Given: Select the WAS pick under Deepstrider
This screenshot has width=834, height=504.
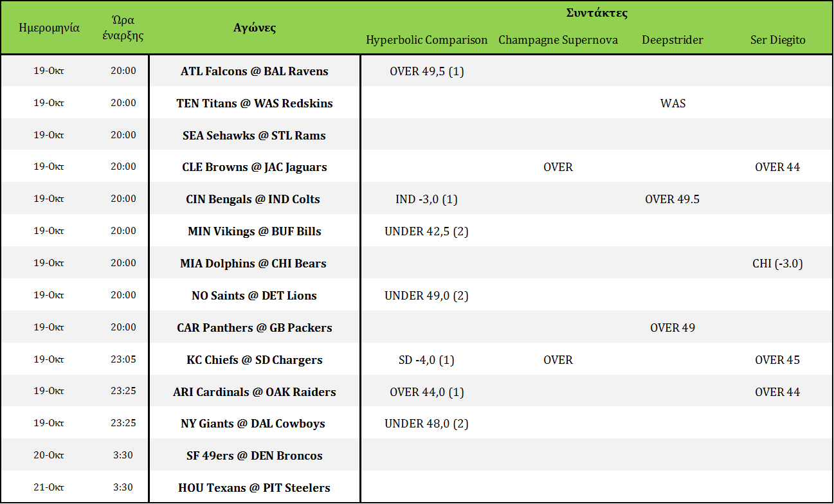Looking at the screenshot, I should click(x=673, y=104).
